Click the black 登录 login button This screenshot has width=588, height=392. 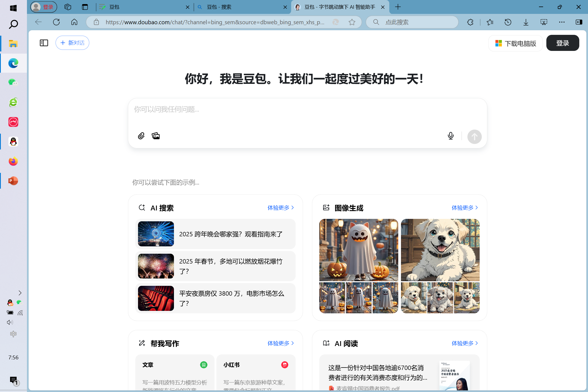563,43
